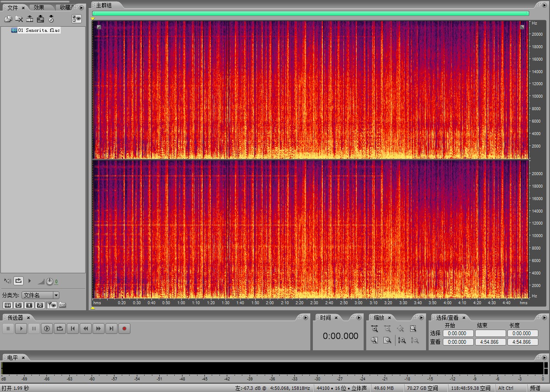Screen dimensions: 550x392
Task: Click the view 结束 field showing 4:54.866
Action: tap(491, 342)
